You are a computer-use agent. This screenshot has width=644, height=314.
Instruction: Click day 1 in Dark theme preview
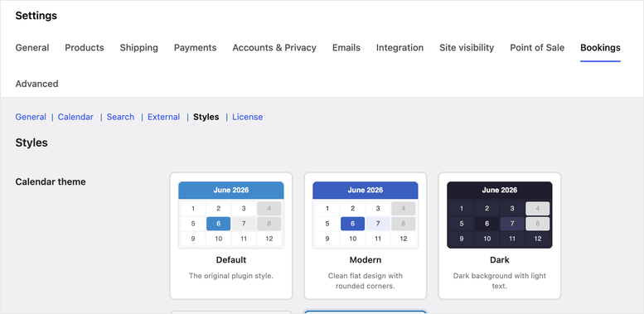pyautogui.click(x=461, y=209)
